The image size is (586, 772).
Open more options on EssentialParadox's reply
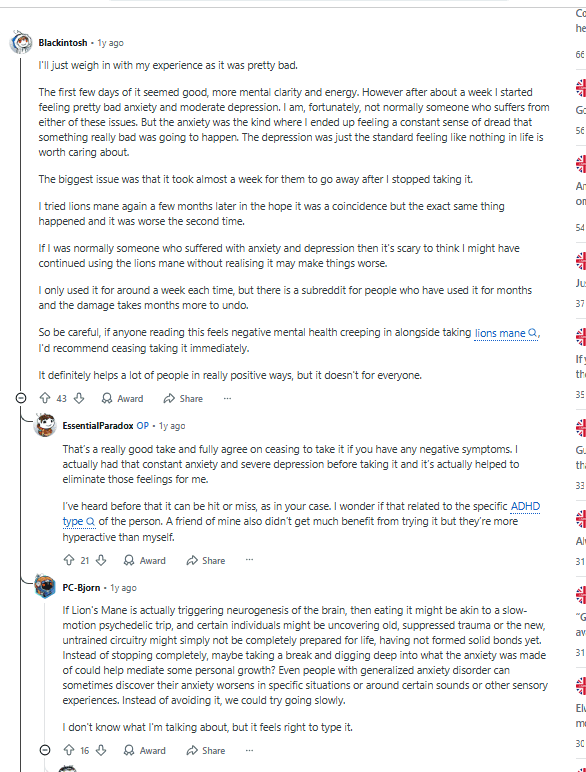(249, 560)
